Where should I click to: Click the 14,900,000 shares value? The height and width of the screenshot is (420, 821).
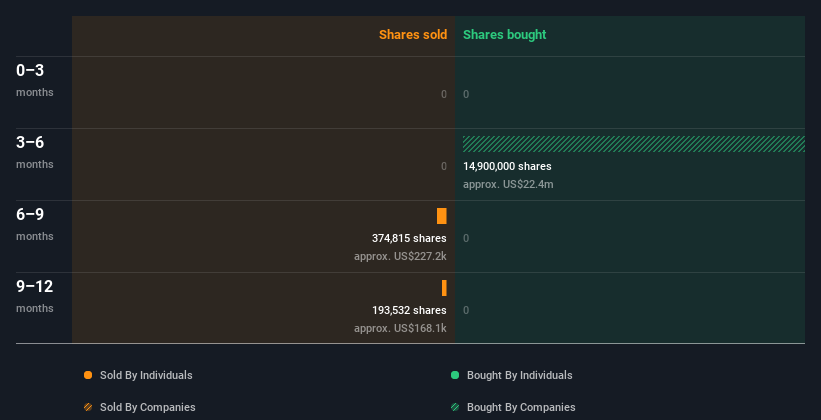click(507, 166)
